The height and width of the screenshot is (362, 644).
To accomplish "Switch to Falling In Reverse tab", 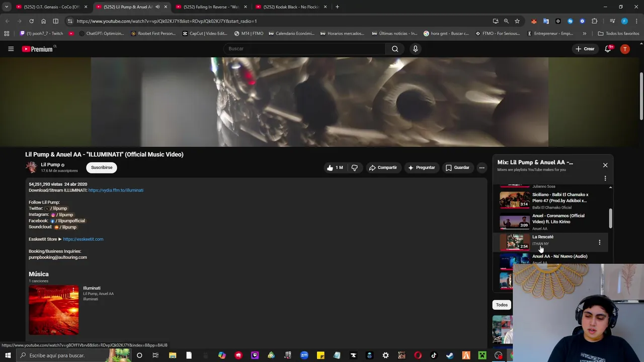I will click(211, 7).
